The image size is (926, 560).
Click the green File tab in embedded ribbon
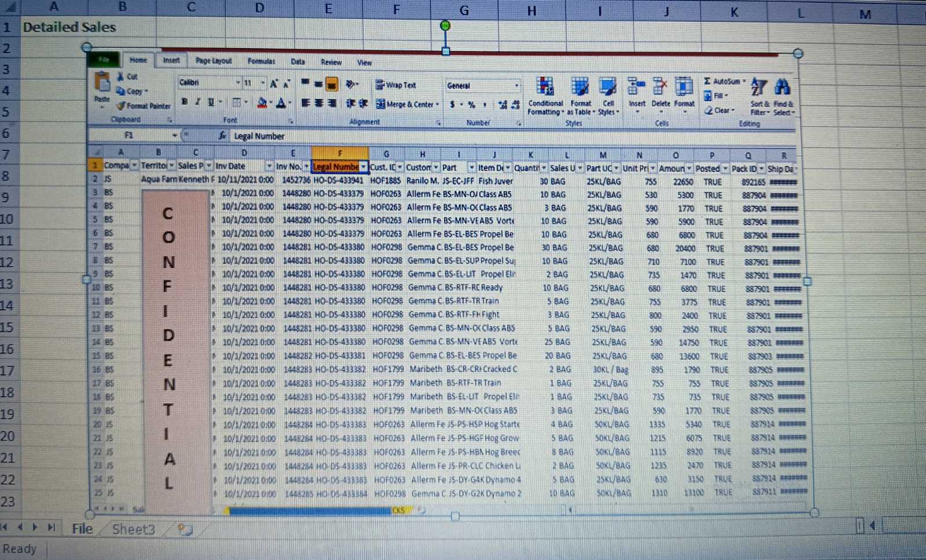(104, 59)
